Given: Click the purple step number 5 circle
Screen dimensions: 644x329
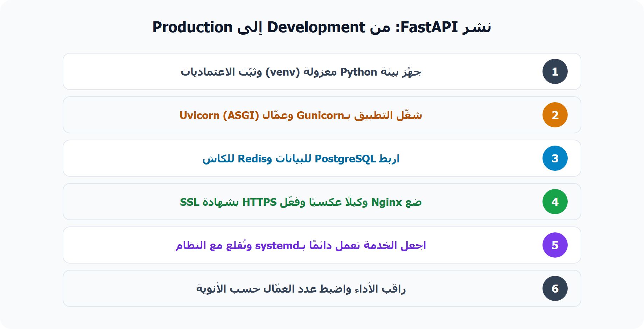Looking at the screenshot, I should pos(555,245).
